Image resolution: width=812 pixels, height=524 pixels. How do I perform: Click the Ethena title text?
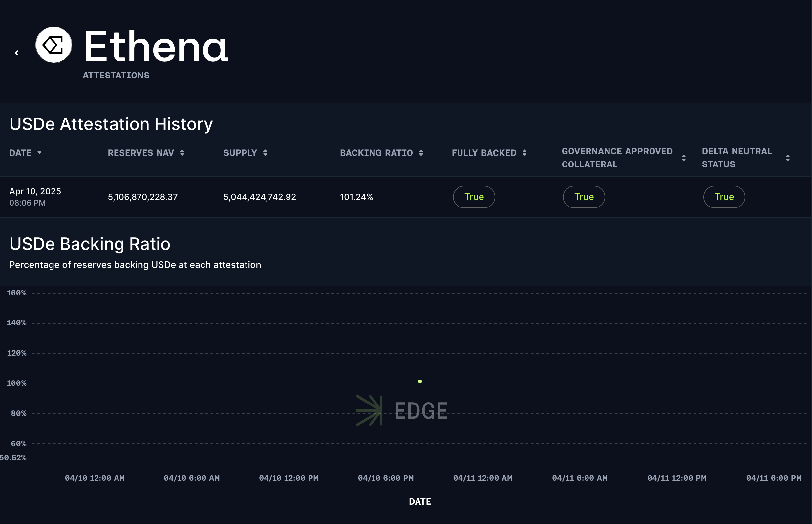[x=156, y=47]
